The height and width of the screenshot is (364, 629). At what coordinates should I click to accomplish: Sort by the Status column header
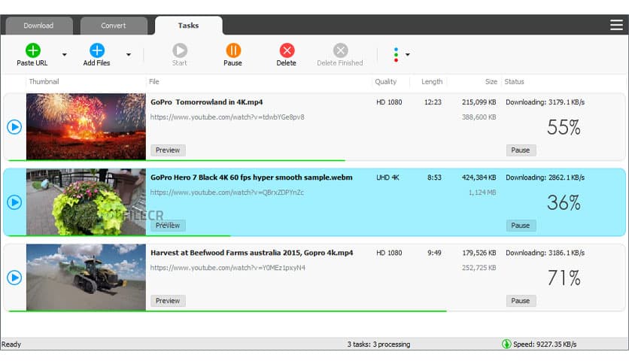coord(515,82)
